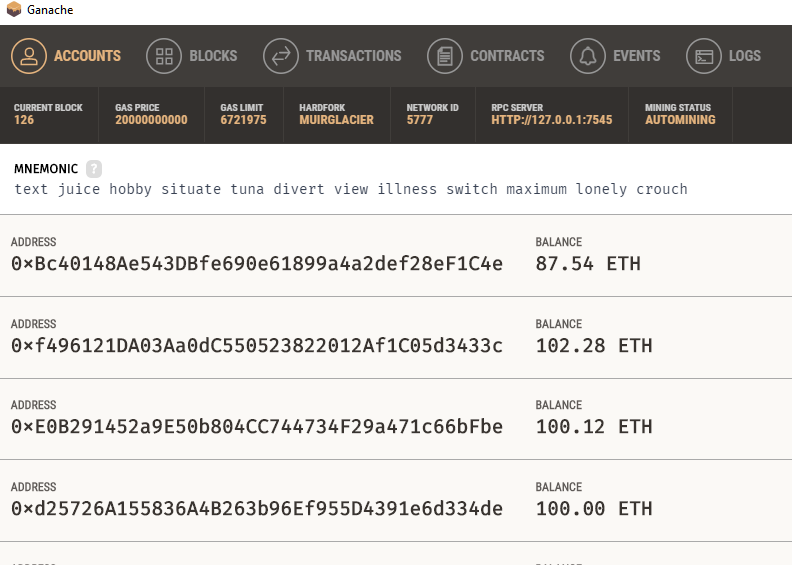Click the Events bell icon
792x565 pixels.
587,56
